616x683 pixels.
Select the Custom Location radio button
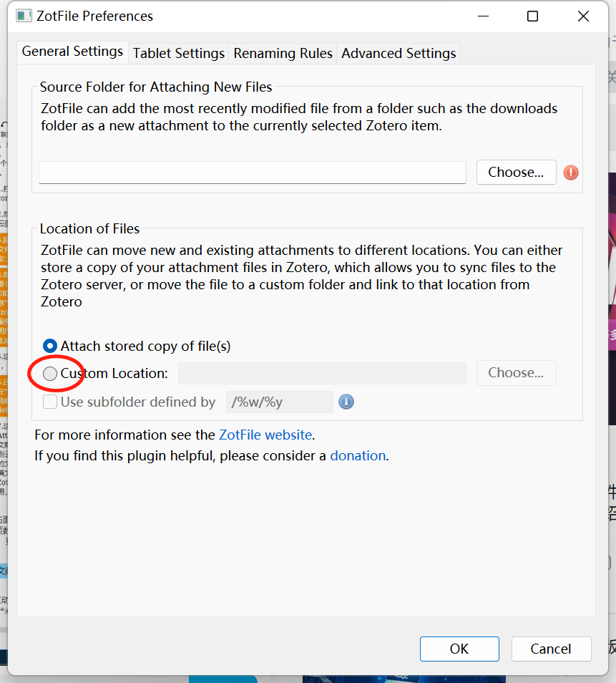(x=50, y=373)
